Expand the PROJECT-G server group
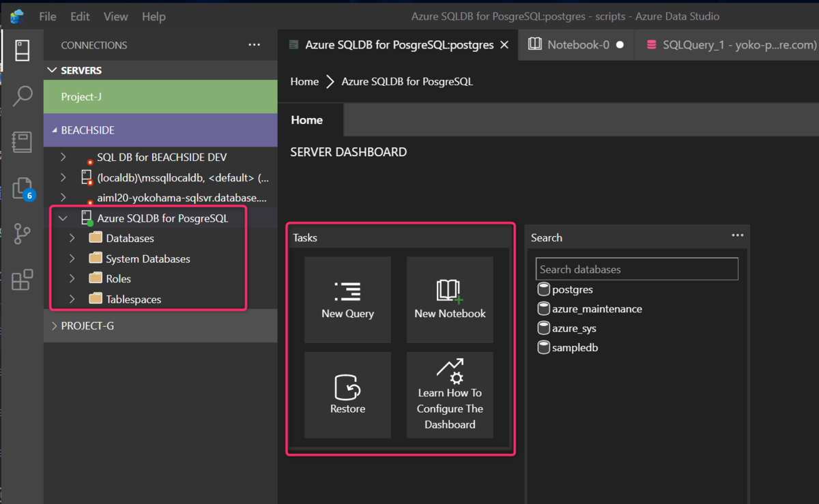Viewport: 819px width, 504px height. 55,326
